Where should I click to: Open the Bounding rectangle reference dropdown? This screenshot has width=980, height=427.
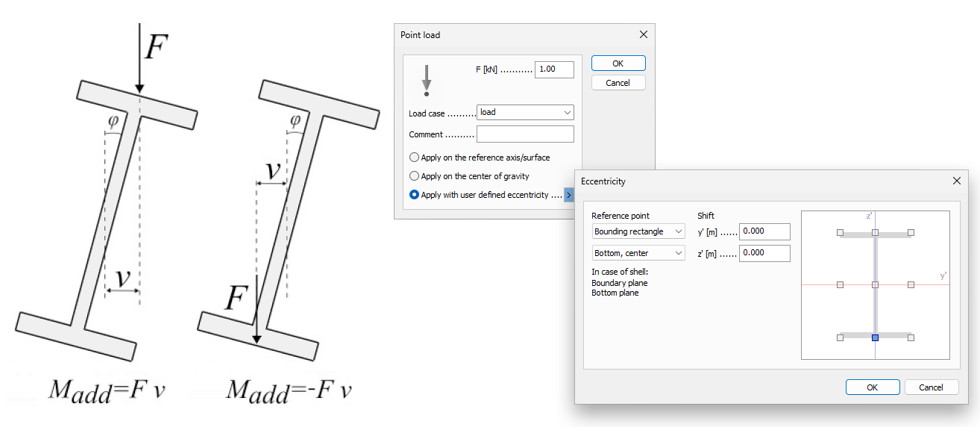pos(638,231)
